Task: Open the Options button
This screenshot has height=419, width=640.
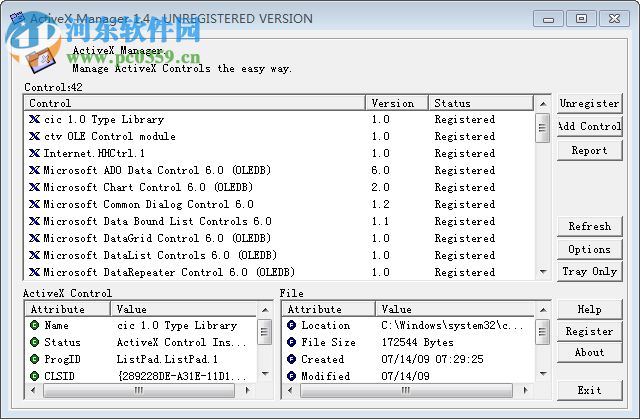Action: point(589,249)
